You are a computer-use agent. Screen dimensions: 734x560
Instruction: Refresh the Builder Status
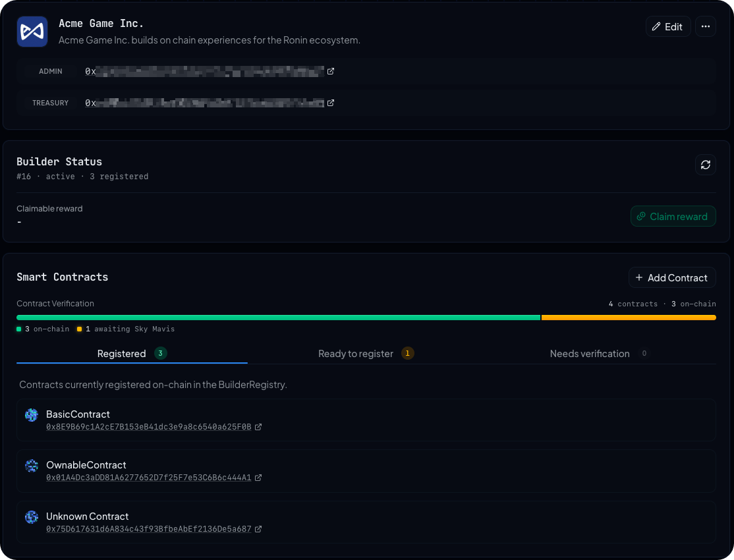pos(706,165)
